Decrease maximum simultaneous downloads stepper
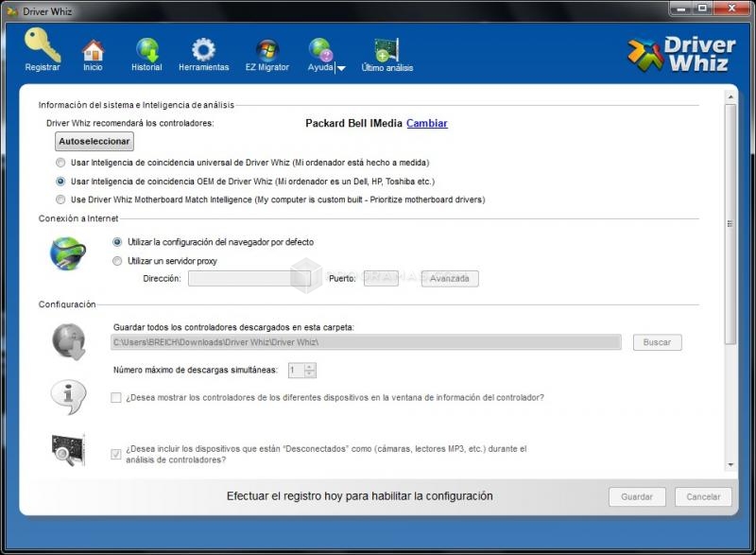The image size is (756, 555). (310, 374)
